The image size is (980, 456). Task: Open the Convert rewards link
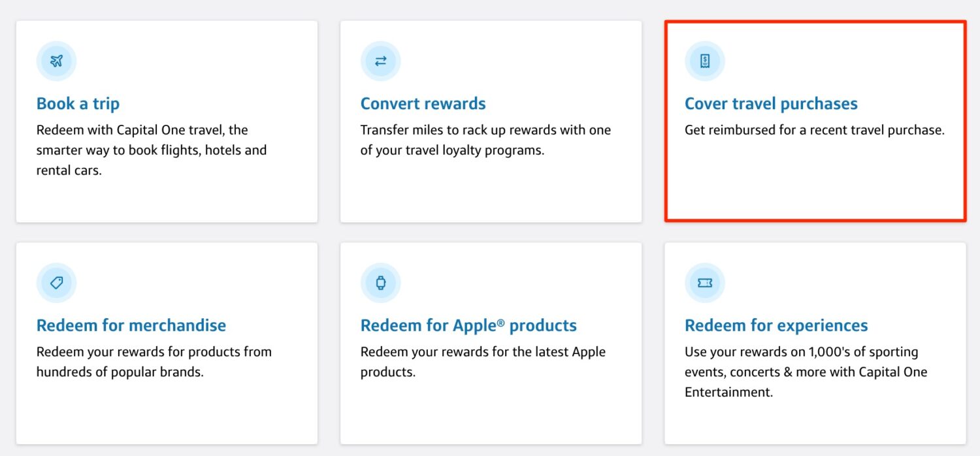click(423, 103)
